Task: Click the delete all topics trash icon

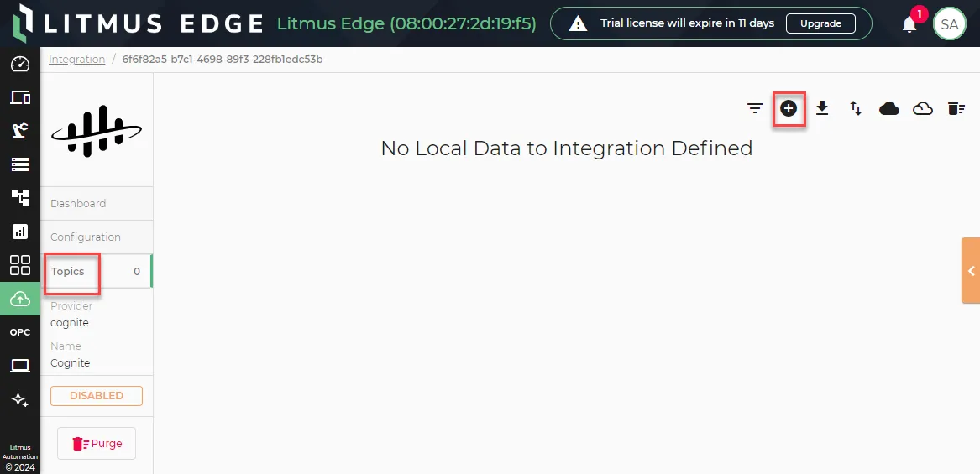Action: point(956,109)
